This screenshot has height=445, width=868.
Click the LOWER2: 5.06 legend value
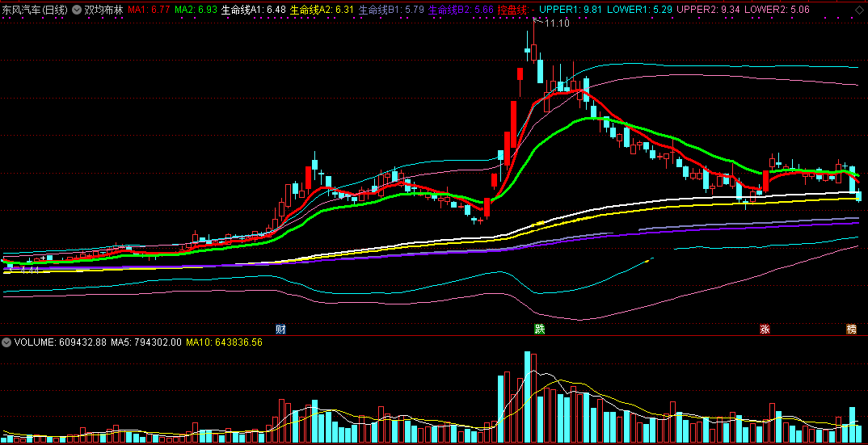777,10
